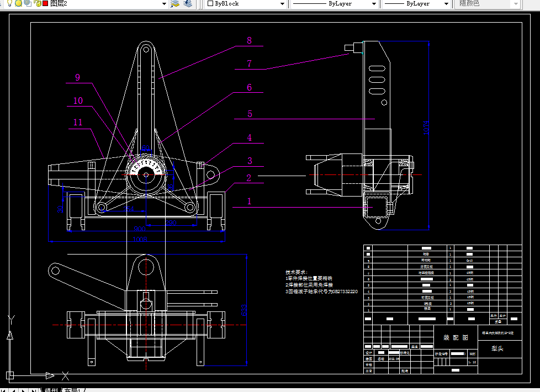Click the red layer color swatch
Screen dimensions: 540x392
tap(45, 3)
